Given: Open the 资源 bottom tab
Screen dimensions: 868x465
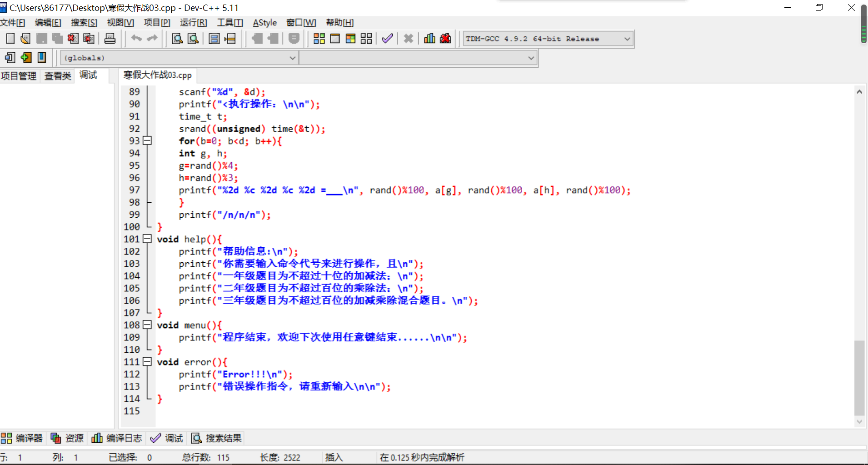Looking at the screenshot, I should (67, 438).
